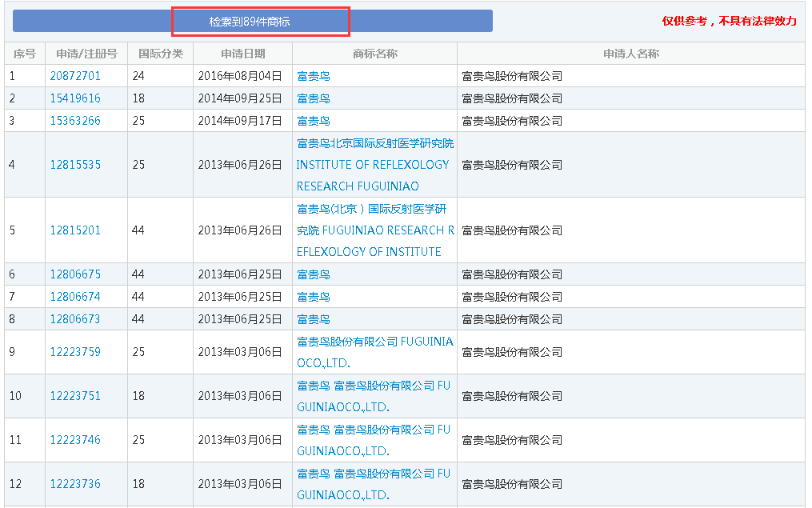Click trademark name 富贵鸟 in row 8
Image resolution: width=812 pixels, height=508 pixels.
[x=314, y=319]
